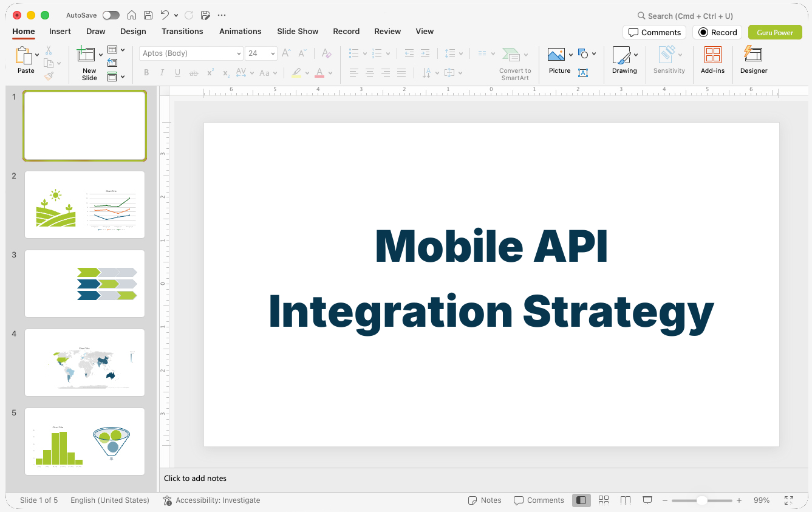Switch to Normal view in status bar
Viewport: 812px width, 512px height.
pyautogui.click(x=582, y=500)
